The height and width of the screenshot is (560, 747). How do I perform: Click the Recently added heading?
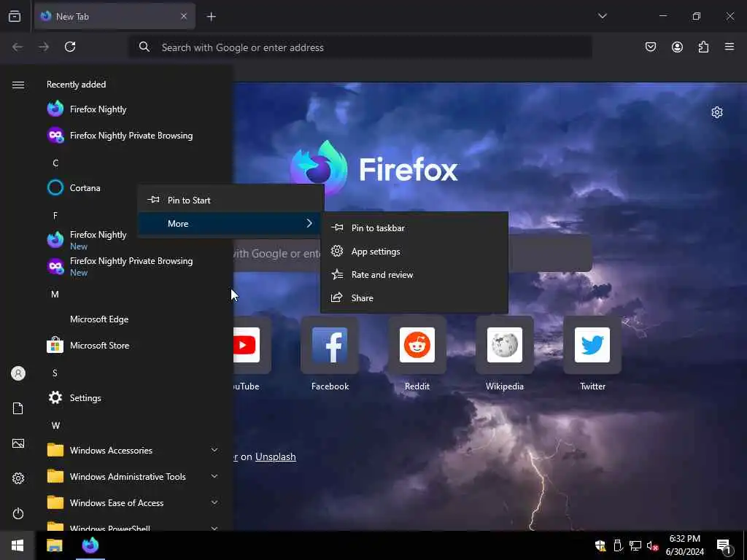[76, 85]
